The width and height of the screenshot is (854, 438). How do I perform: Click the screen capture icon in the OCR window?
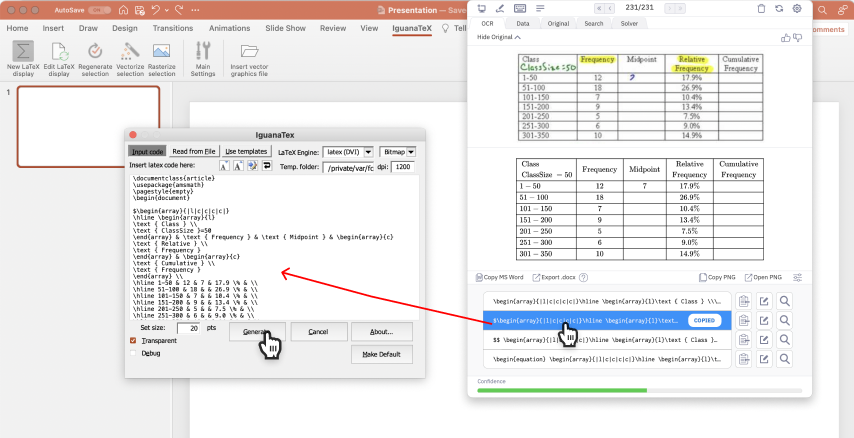(481, 8)
